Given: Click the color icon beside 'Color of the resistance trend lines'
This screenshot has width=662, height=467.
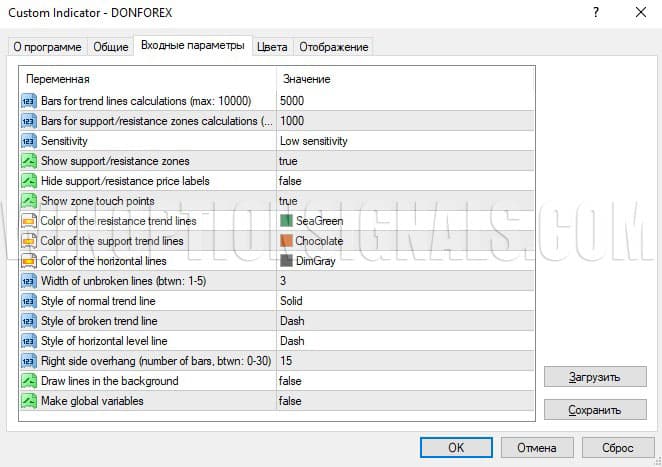Looking at the screenshot, I should point(29,221).
